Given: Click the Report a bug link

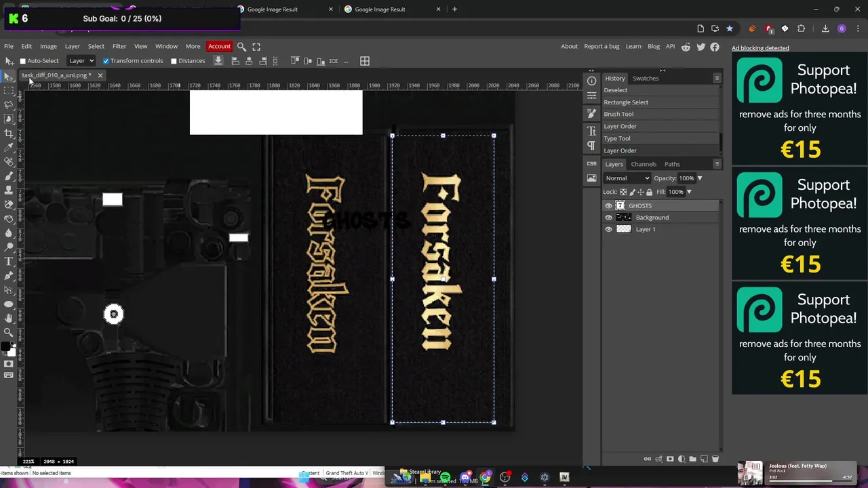Looking at the screenshot, I should coord(601,46).
